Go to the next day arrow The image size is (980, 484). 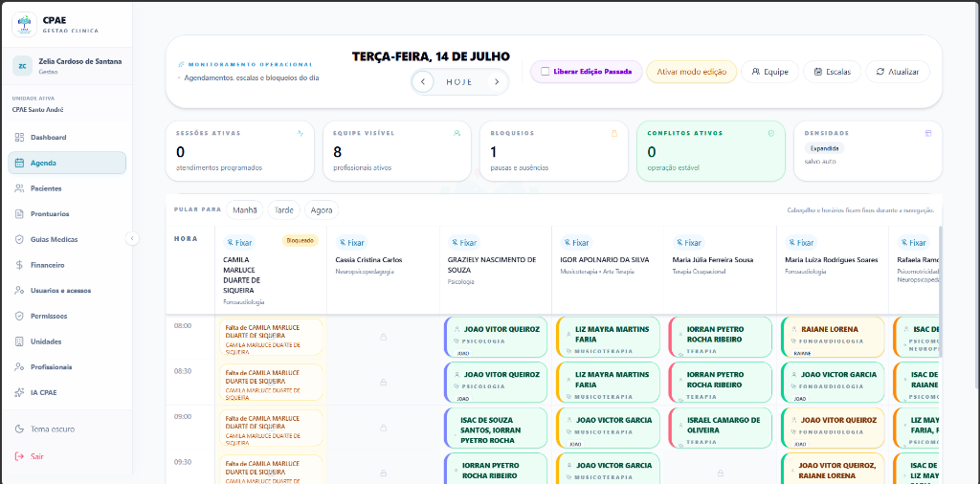497,82
